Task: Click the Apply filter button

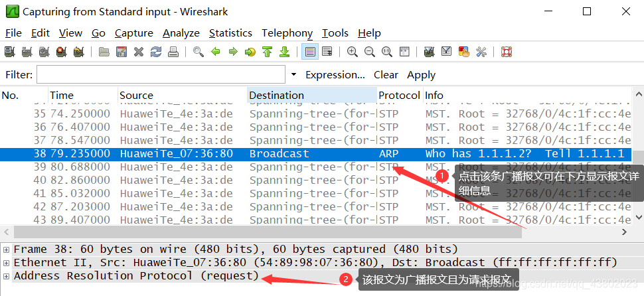Action: 421,75
